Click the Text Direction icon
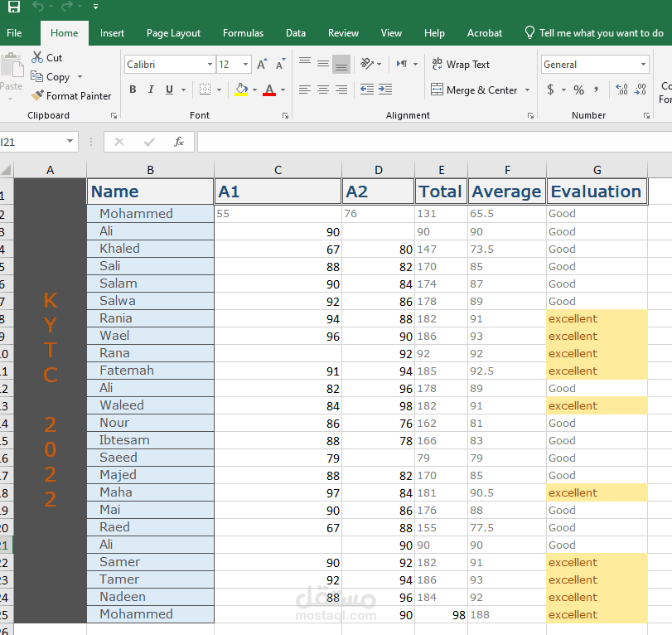Image resolution: width=672 pixels, height=635 pixels. pos(402,65)
